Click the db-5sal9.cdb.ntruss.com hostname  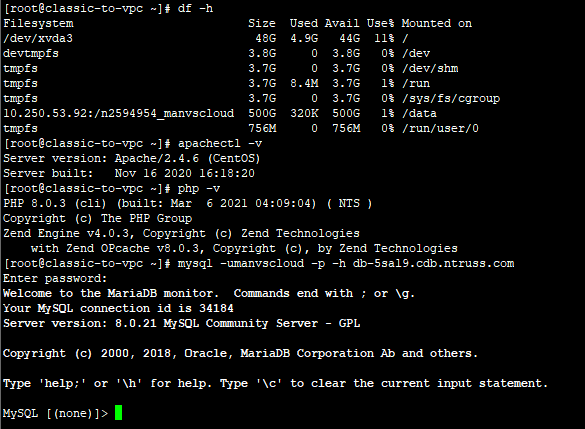433,263
